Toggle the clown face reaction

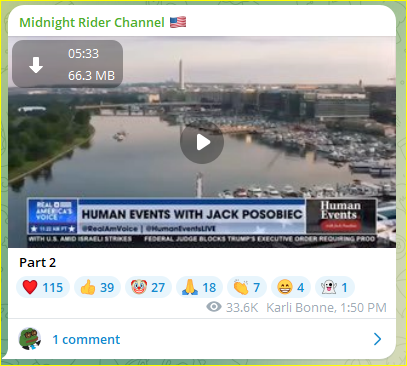click(x=148, y=287)
